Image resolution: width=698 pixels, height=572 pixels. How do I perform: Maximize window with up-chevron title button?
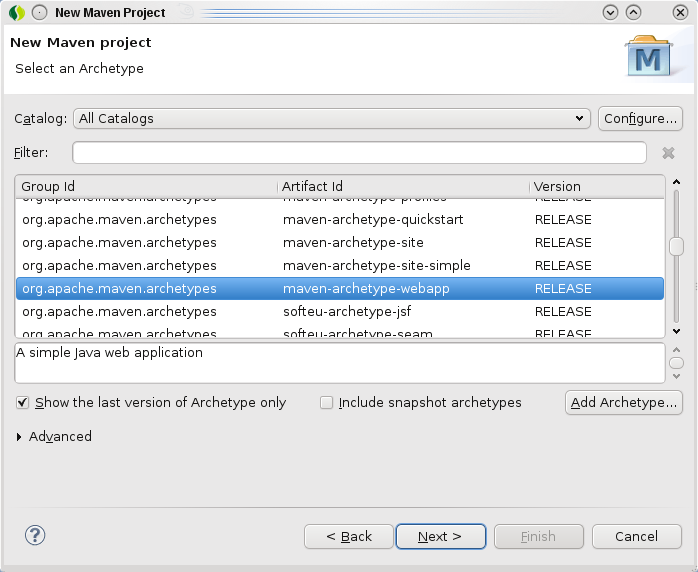633,12
